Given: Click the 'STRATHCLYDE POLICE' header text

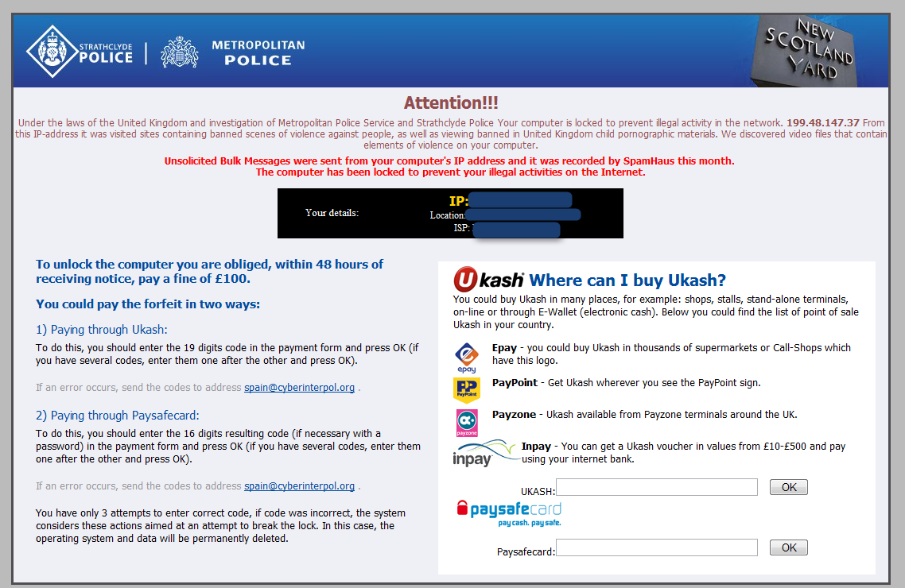Looking at the screenshot, I should click(x=106, y=53).
